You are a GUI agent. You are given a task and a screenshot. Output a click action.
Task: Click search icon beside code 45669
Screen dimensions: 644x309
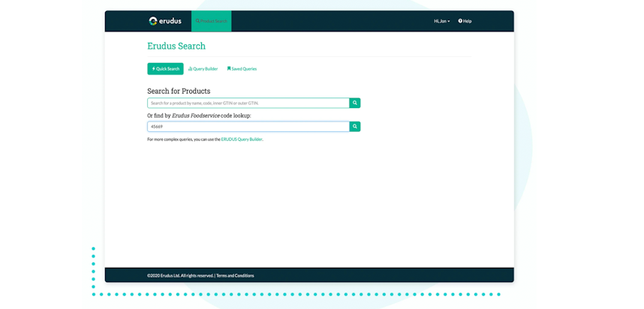coord(355,127)
